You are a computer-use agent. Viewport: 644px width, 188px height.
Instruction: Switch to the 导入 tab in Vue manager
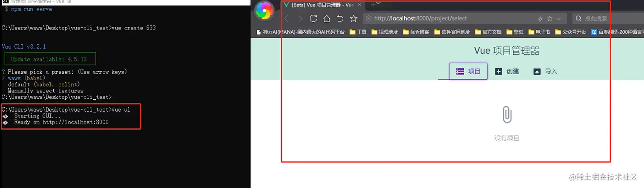coord(545,71)
